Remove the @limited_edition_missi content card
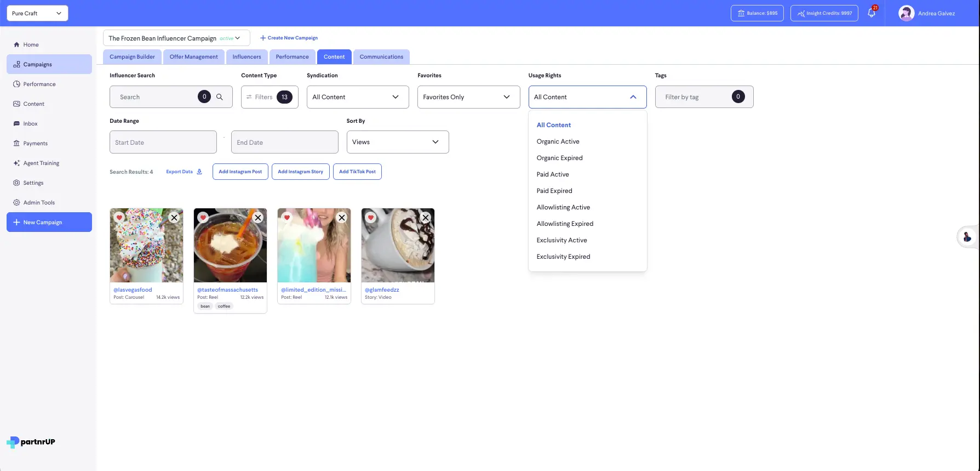980x471 pixels. click(x=341, y=218)
